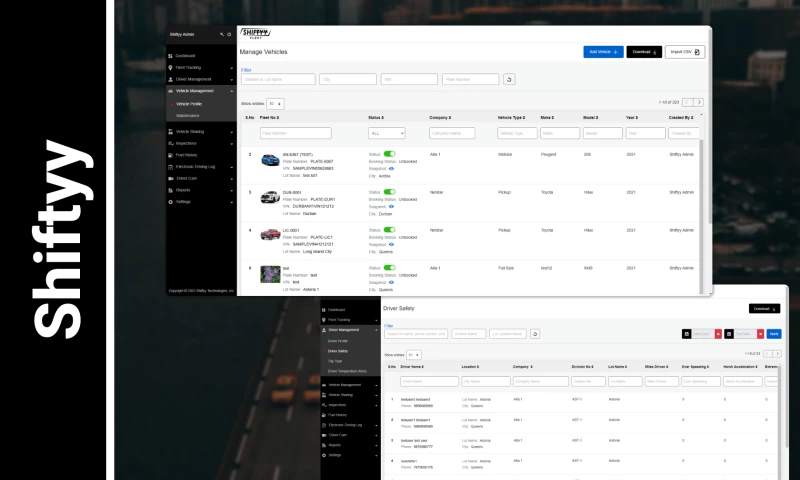This screenshot has height=480, width=800.
Task: Click the power icon beside Shiftyy Admin
Action: (x=229, y=35)
